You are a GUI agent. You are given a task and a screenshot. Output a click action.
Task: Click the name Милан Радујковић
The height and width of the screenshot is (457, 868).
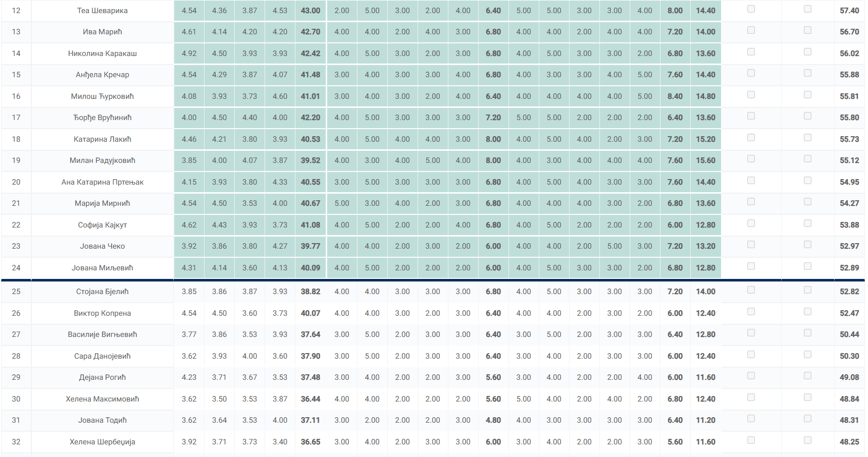(103, 160)
